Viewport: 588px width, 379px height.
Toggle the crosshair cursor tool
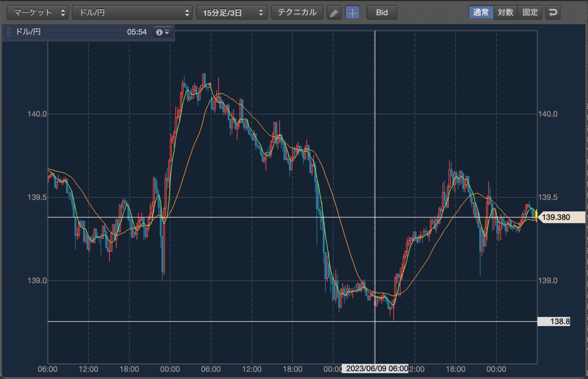(x=352, y=13)
